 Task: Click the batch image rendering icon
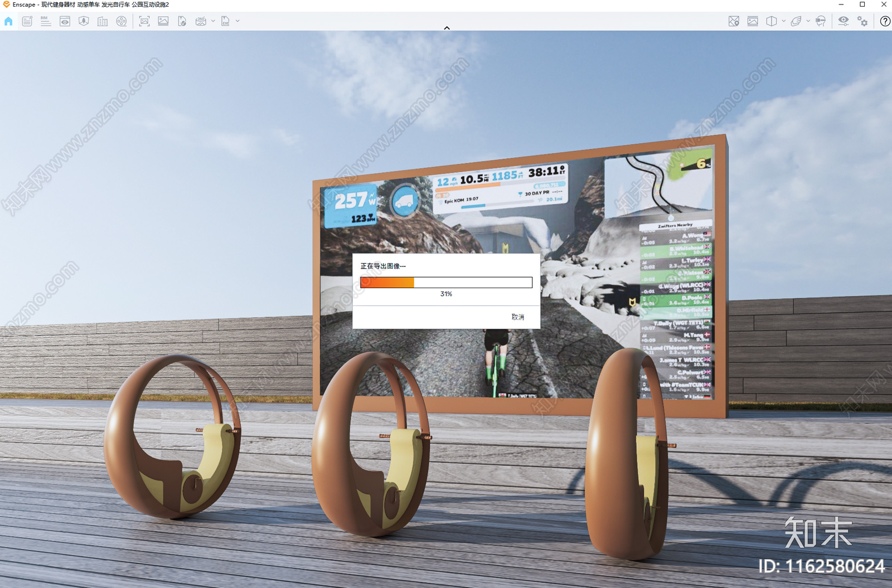163,21
